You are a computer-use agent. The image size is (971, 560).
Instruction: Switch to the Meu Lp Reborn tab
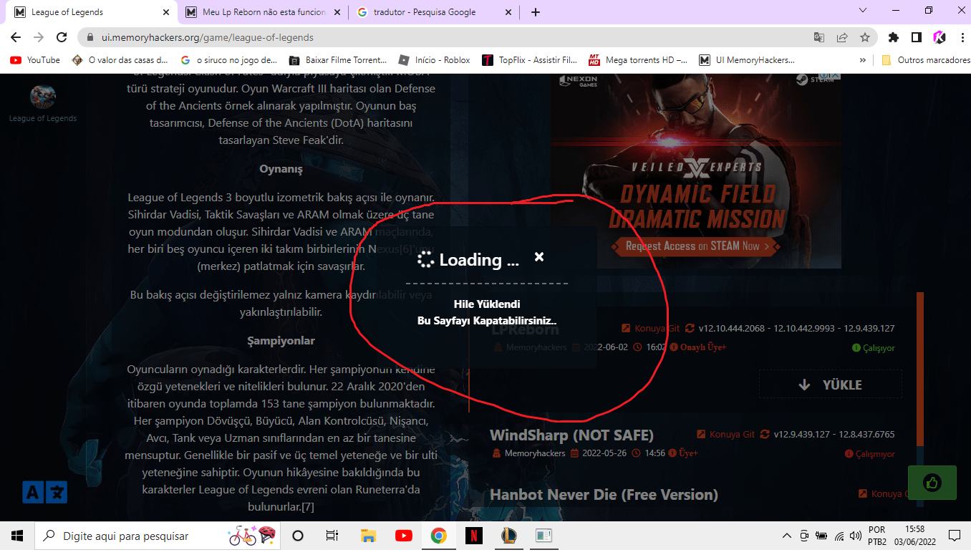(263, 12)
